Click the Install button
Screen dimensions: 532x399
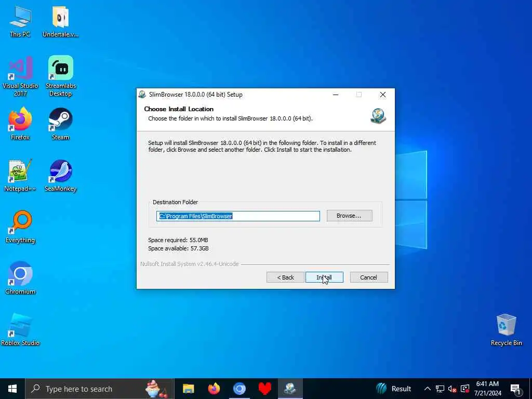point(324,277)
